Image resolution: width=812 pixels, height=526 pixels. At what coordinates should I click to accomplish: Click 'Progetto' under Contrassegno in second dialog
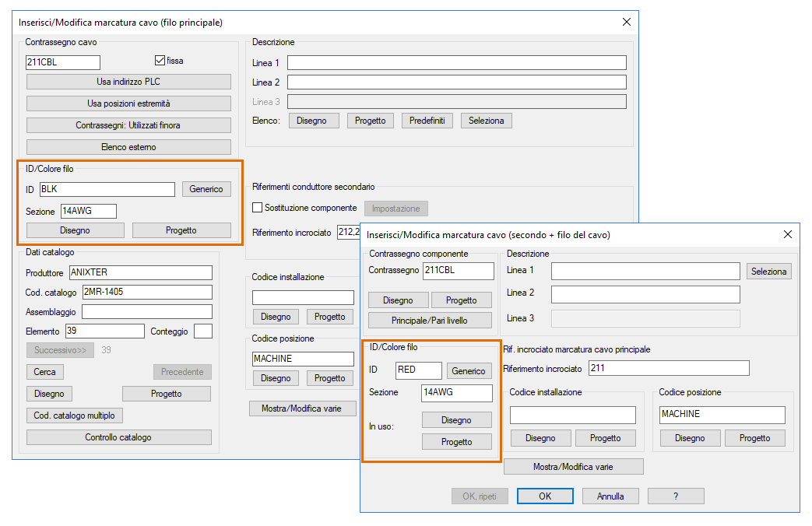pos(462,300)
